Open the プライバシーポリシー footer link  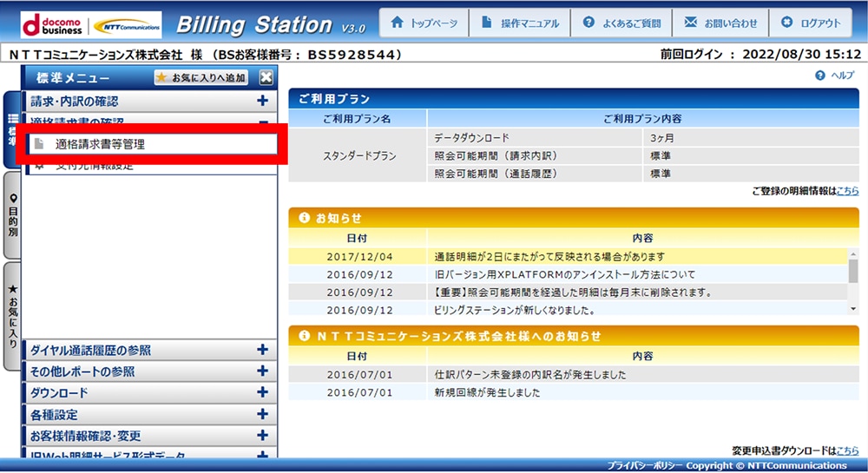pyautogui.click(x=644, y=465)
